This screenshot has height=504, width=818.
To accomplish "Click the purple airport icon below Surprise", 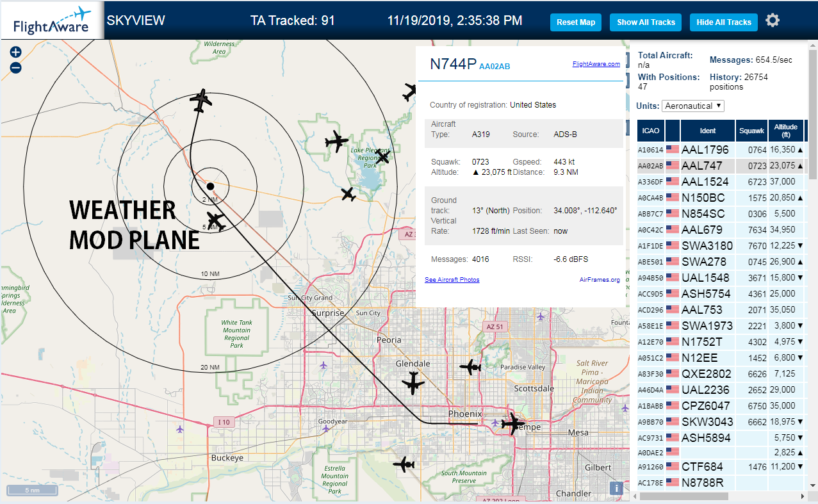I will [x=323, y=365].
